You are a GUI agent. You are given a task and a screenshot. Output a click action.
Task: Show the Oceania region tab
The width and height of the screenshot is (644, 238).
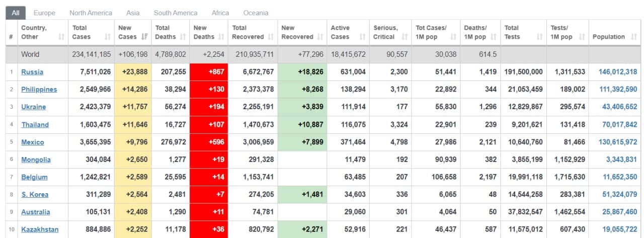[x=256, y=13]
